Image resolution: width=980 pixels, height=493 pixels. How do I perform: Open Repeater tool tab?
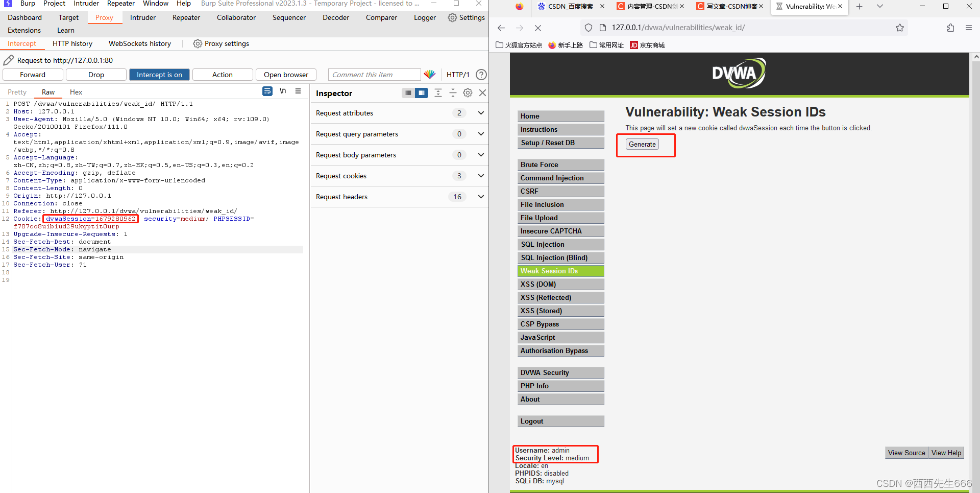pos(186,17)
